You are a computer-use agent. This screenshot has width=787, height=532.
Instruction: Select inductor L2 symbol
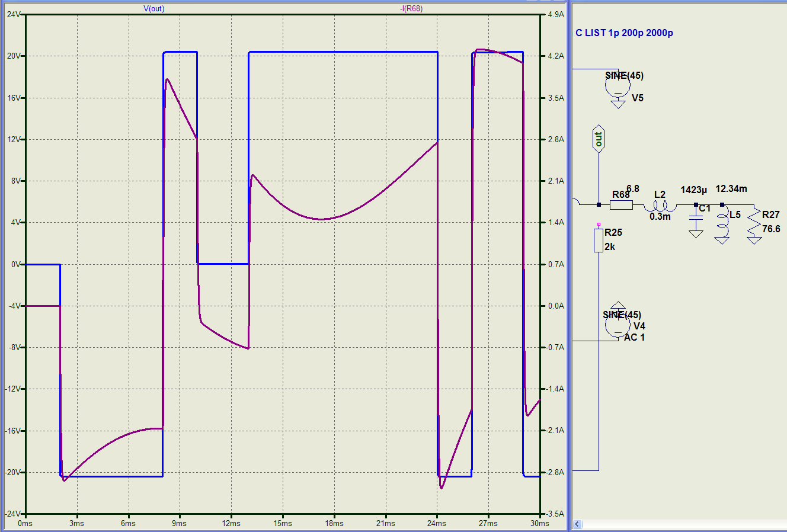click(x=661, y=206)
